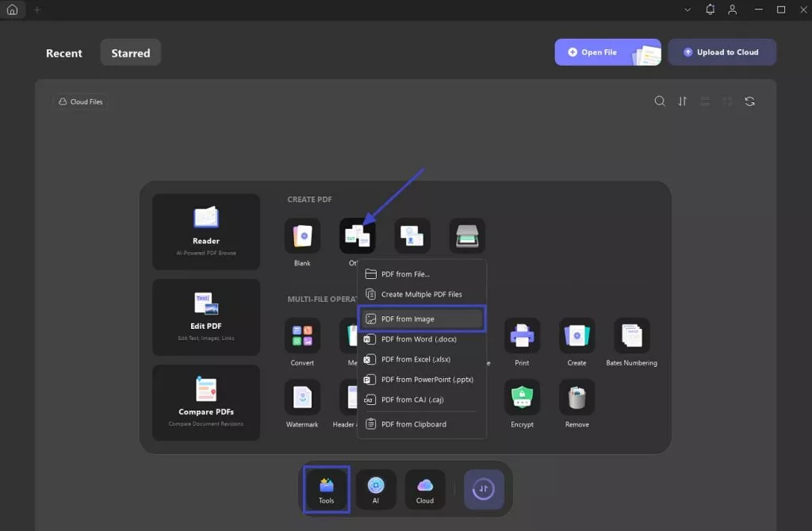Click the Remove trash can icon
The width and height of the screenshot is (812, 531).
pyautogui.click(x=576, y=397)
